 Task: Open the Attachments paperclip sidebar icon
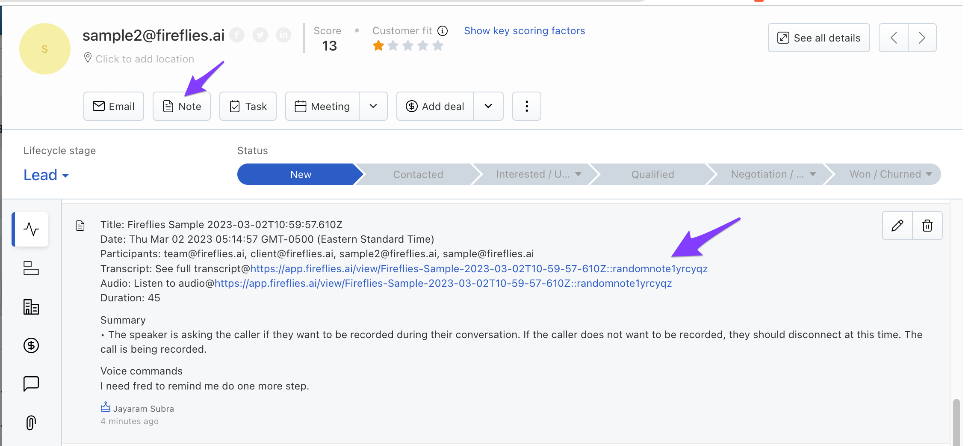pos(31,423)
